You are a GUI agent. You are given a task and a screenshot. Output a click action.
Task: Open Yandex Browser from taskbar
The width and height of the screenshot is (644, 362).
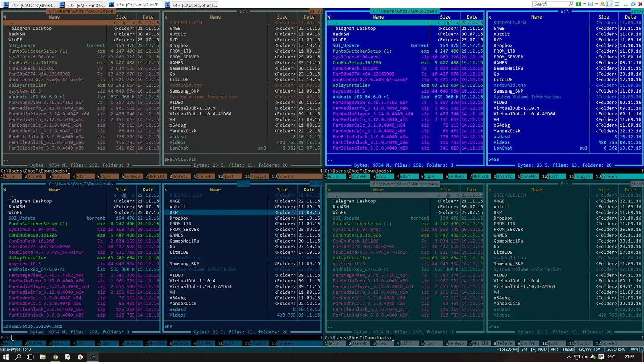[x=80, y=357]
